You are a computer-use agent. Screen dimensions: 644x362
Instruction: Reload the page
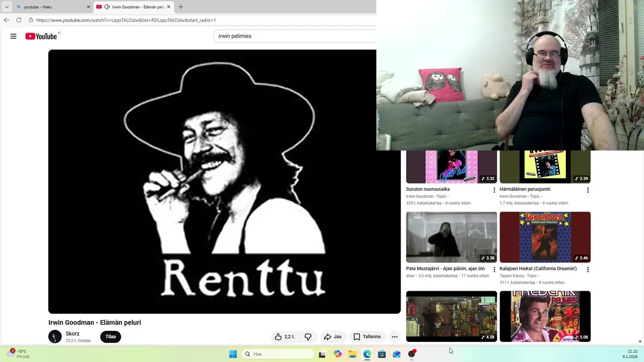19,20
